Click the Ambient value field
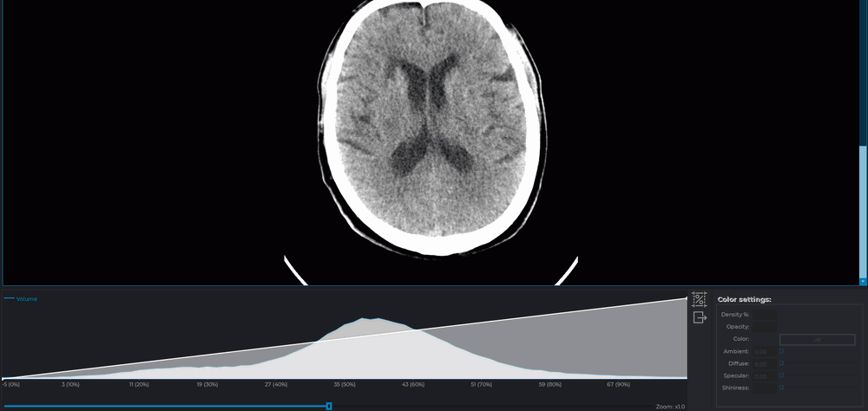Viewport: 868px width, 411px height. [x=763, y=351]
